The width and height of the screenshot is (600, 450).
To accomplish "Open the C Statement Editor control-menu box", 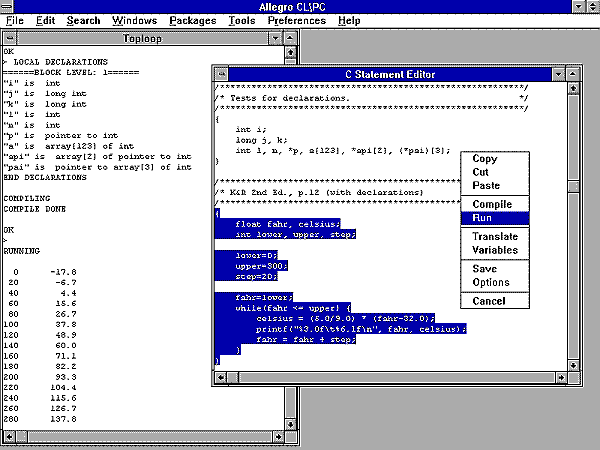I will 221,75.
